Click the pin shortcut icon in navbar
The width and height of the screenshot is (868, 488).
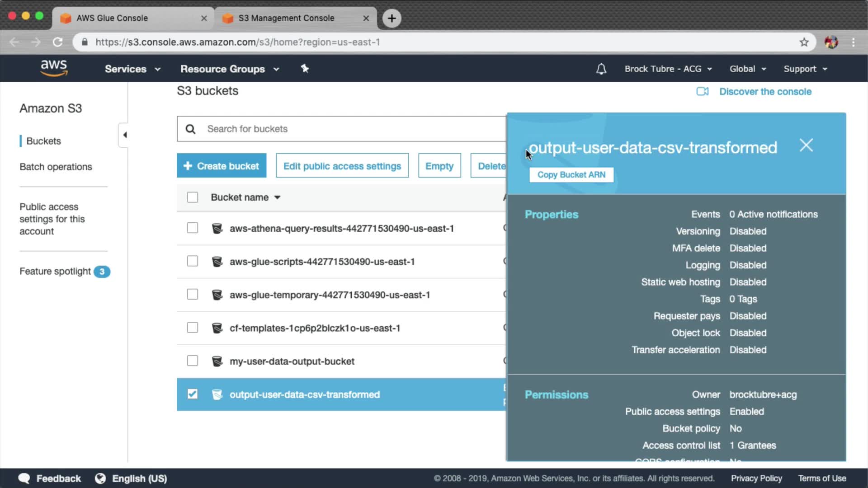[x=305, y=69]
